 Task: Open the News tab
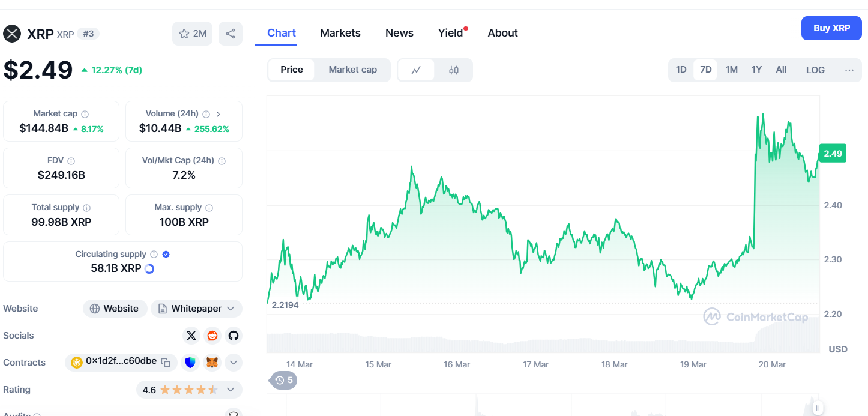(x=399, y=33)
